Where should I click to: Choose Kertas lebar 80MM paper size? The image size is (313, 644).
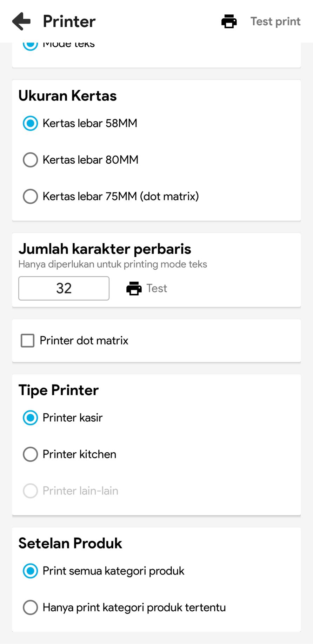pos(31,160)
